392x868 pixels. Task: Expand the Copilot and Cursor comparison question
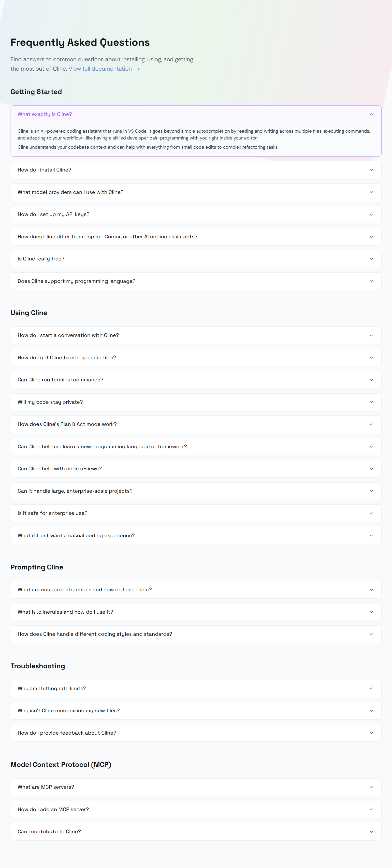point(107,237)
